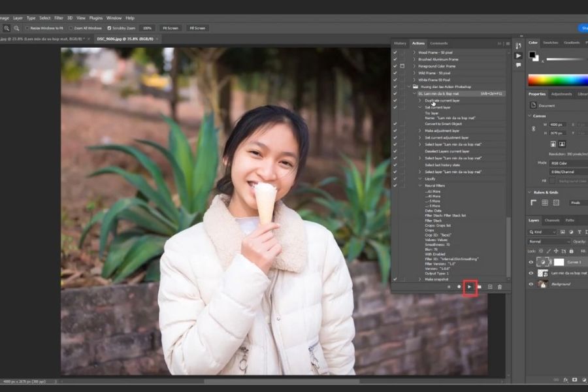The image size is (588, 392).
Task: Select the Zoom Out magnifier icon
Action: (16, 28)
